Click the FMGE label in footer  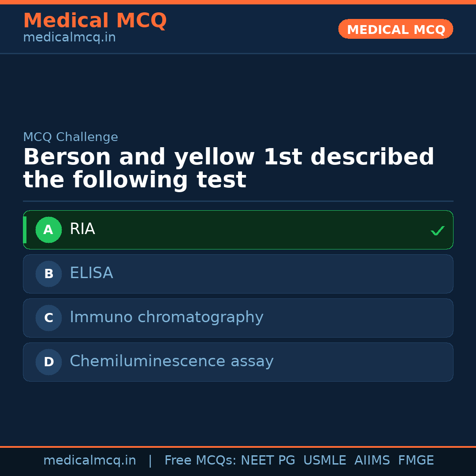[x=416, y=460]
